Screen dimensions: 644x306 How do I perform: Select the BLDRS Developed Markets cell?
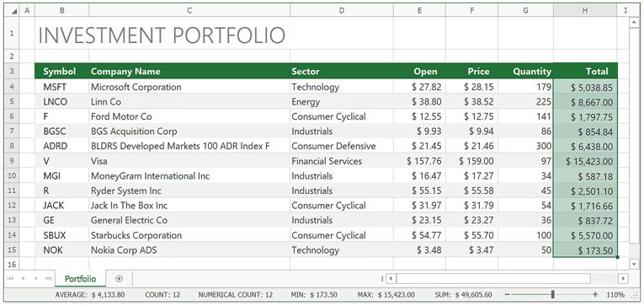(x=189, y=146)
